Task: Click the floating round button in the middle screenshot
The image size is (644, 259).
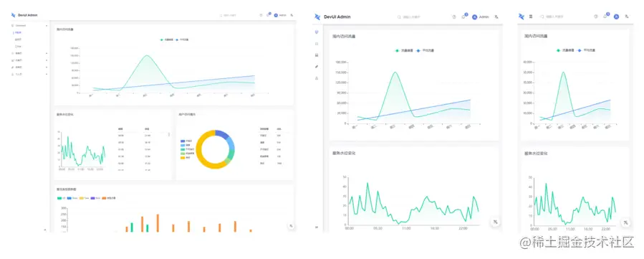Action: coord(495,222)
